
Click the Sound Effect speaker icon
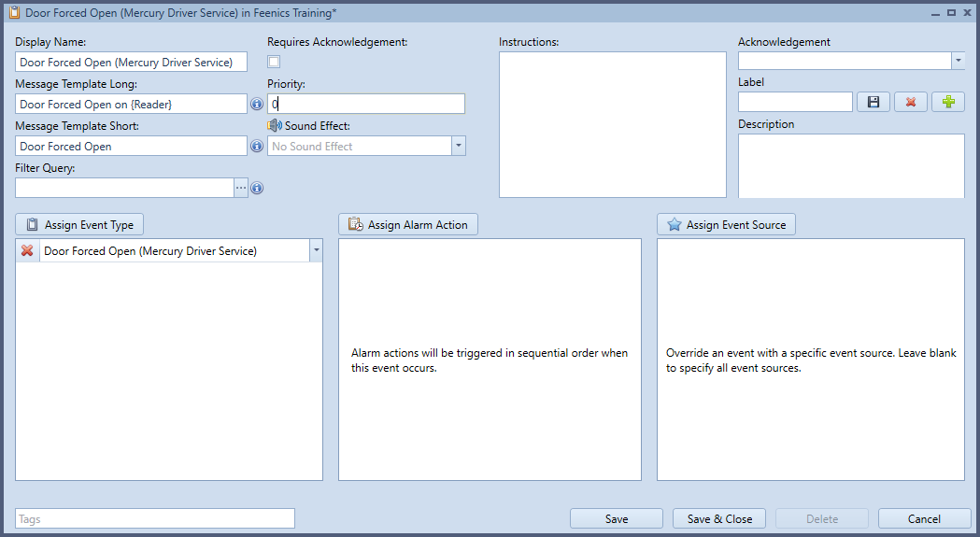pos(275,125)
